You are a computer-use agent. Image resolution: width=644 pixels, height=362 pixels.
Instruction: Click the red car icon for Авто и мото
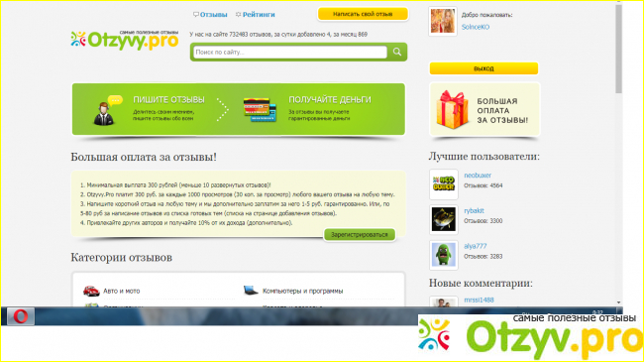[91, 291]
